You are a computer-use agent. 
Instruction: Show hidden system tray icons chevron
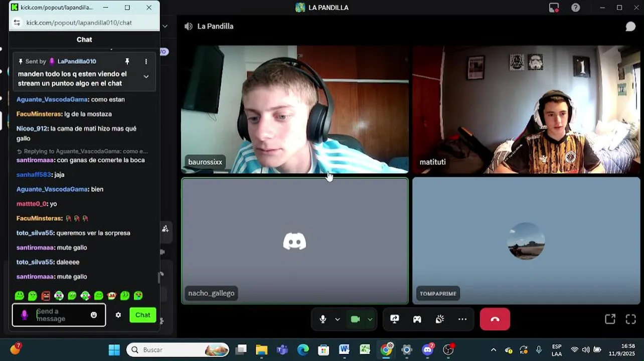(x=494, y=350)
